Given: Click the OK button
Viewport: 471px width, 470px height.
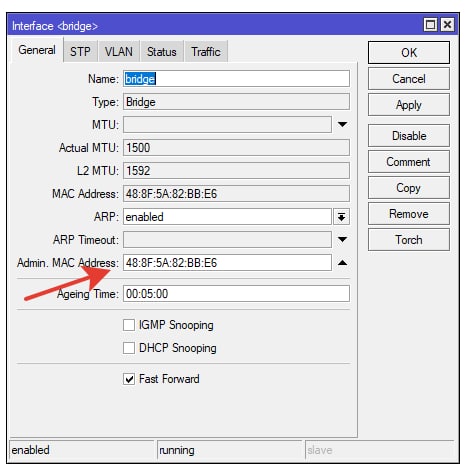Looking at the screenshot, I should [x=409, y=53].
